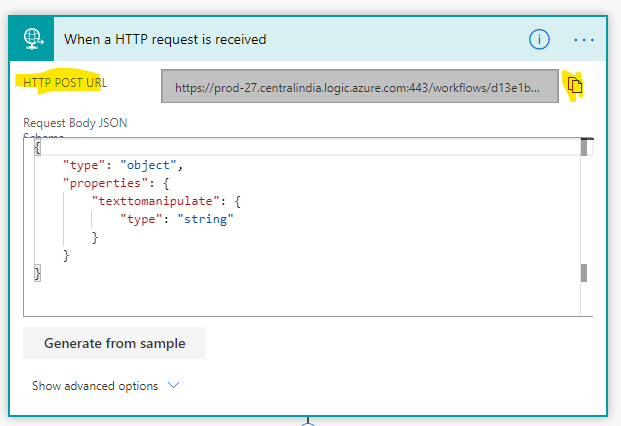Viewport: 621px width, 426px height.
Task: Click the closing brace on last schema line
Action: click(38, 273)
